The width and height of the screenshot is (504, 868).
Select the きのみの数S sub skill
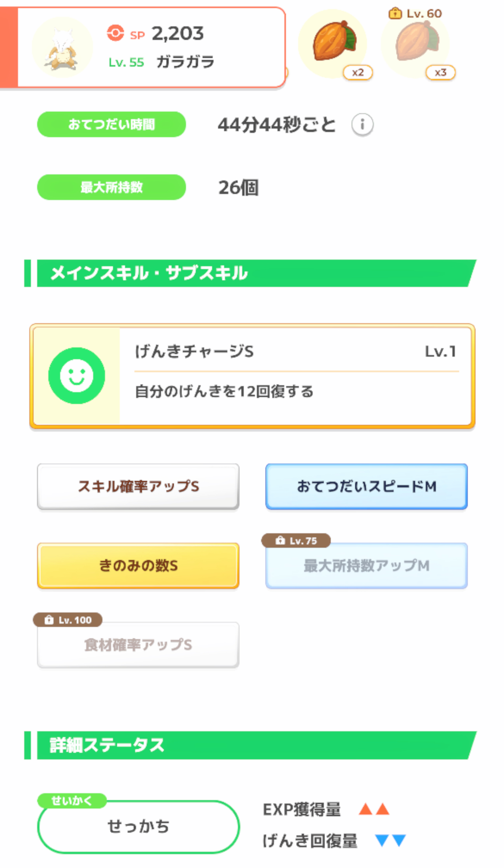(x=138, y=565)
